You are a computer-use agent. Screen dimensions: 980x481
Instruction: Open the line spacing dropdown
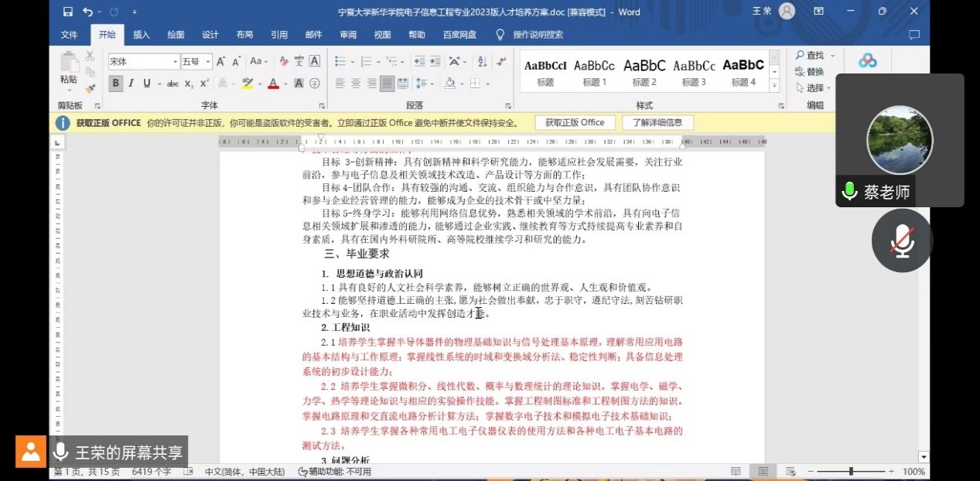point(423,84)
